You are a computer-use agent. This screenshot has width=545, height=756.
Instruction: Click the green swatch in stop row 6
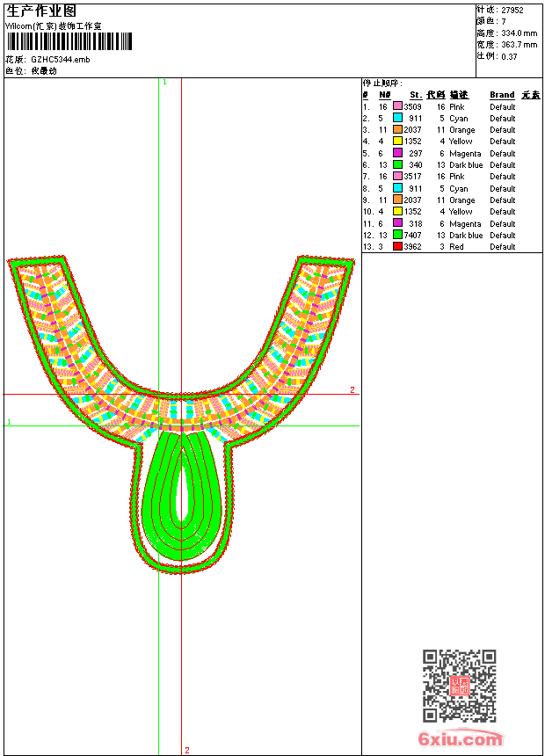click(397, 164)
